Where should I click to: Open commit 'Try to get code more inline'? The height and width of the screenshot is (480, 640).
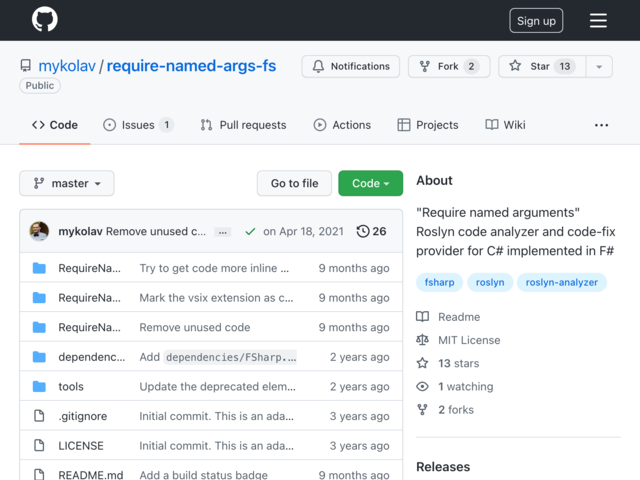[214, 268]
